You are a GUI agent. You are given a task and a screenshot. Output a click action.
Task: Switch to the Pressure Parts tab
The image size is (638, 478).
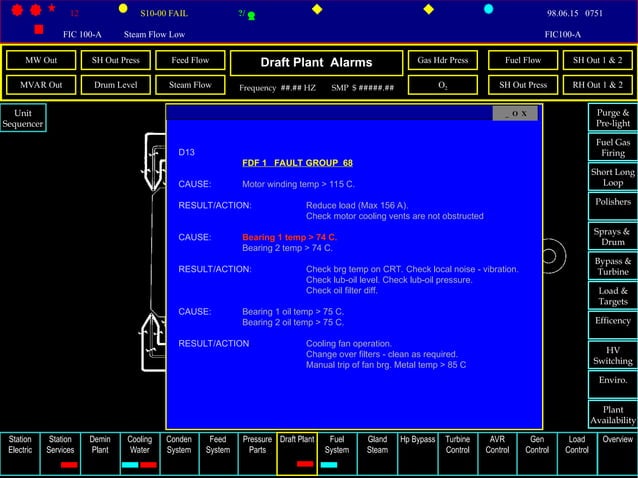coord(257,454)
